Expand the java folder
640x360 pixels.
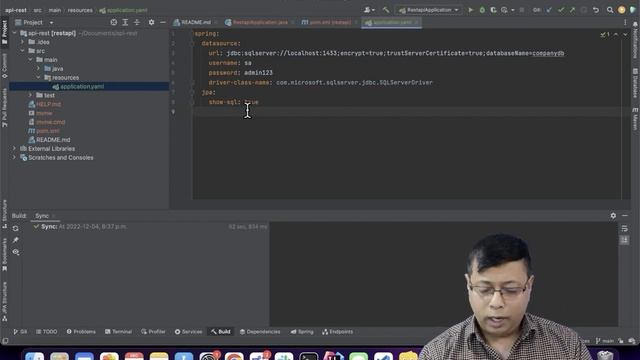coord(39,69)
